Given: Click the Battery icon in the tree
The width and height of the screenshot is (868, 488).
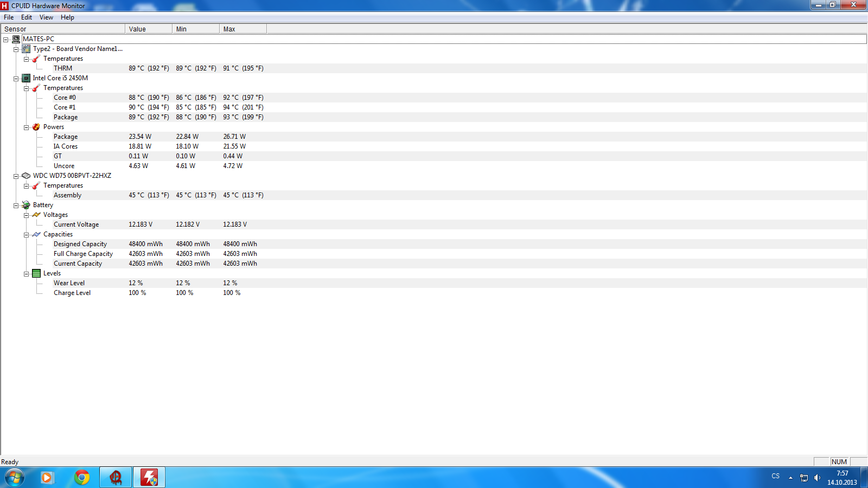Looking at the screenshot, I should pyautogui.click(x=26, y=205).
